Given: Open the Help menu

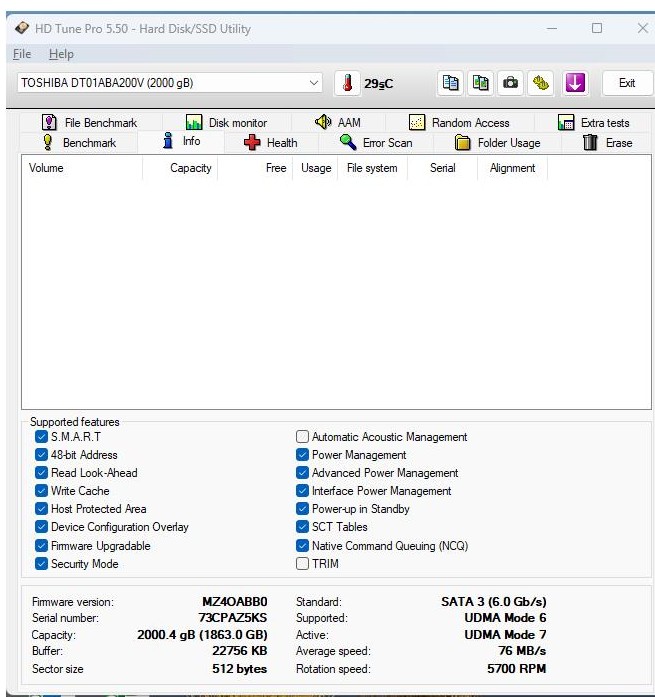Looking at the screenshot, I should click(x=61, y=54).
